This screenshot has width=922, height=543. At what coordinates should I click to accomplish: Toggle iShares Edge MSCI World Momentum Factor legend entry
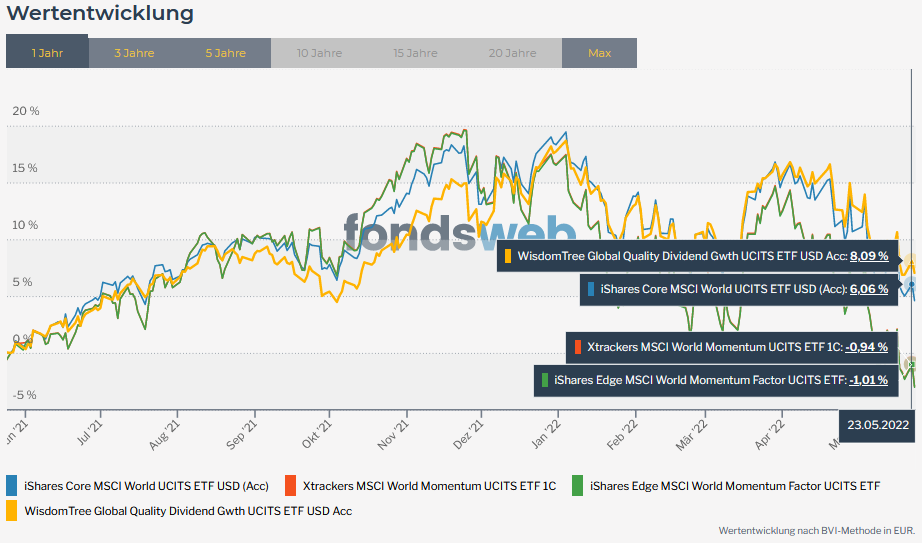735,486
